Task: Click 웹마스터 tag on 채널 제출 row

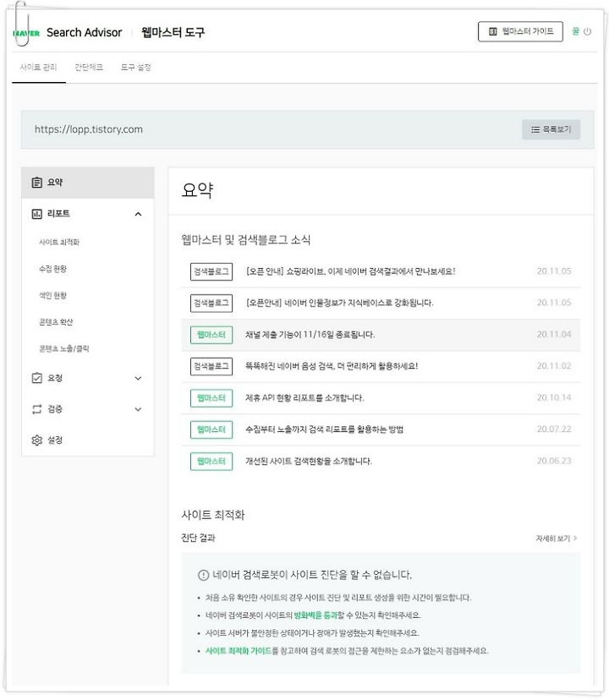Action: [211, 335]
